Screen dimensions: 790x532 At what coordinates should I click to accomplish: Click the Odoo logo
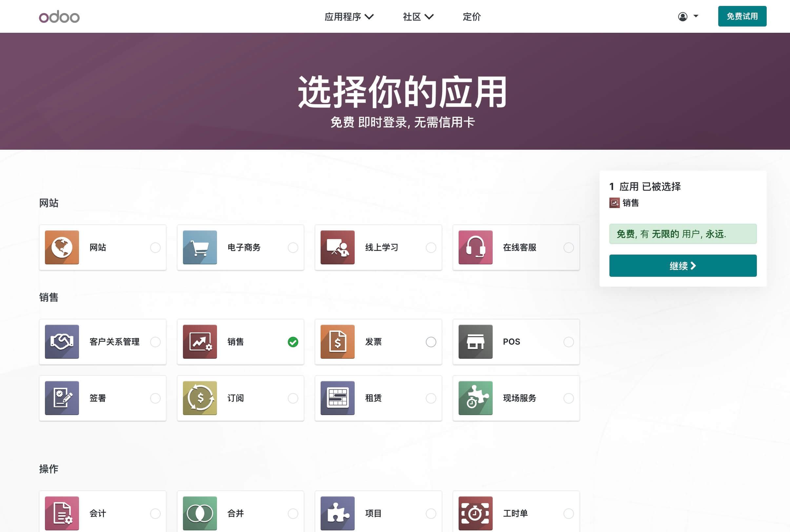59,17
